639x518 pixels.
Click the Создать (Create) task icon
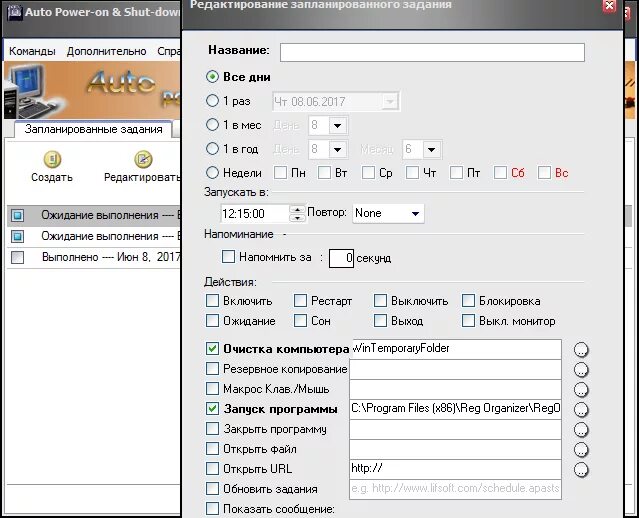[53, 159]
